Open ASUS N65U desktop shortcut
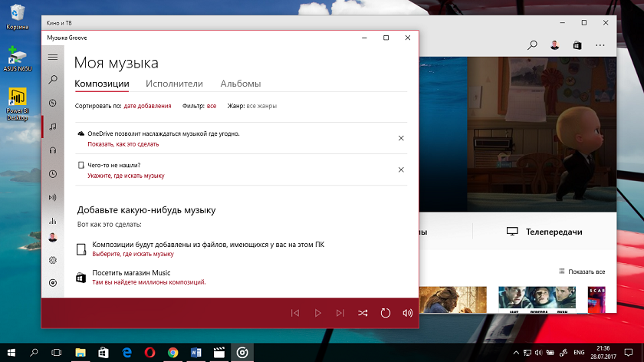This screenshot has height=362, width=644. (17, 59)
